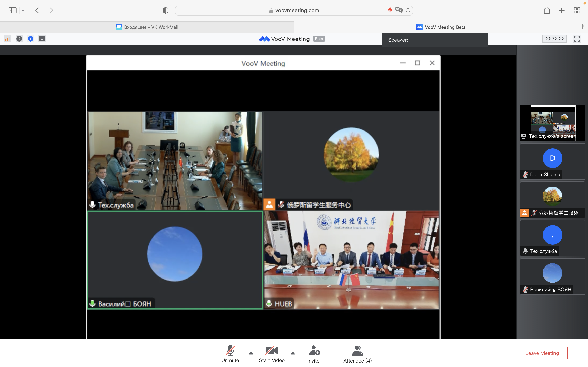
Task: Enter full screen meeting view
Action: pos(577,39)
